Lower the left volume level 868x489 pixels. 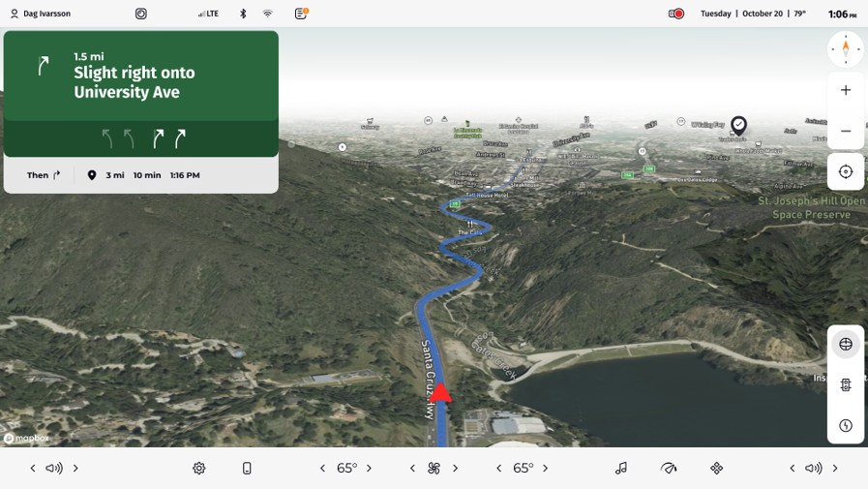pyautogui.click(x=33, y=469)
